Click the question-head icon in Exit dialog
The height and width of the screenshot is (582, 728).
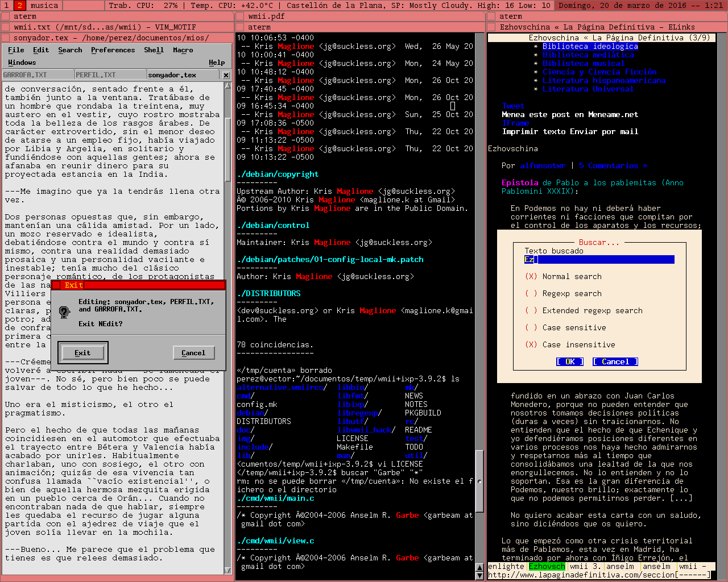tap(64, 311)
